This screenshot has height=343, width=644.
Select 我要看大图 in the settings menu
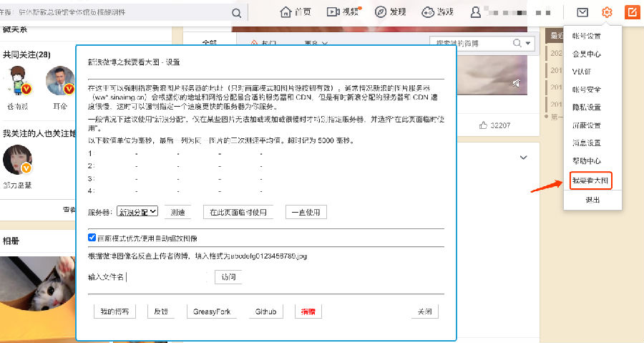click(x=592, y=180)
